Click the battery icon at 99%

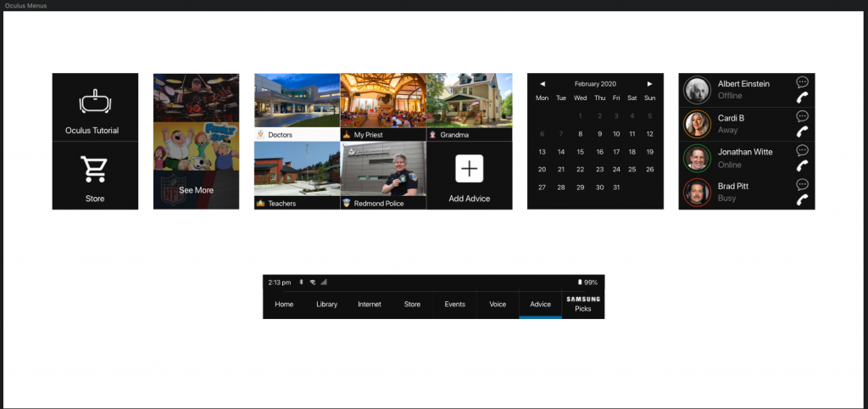(580, 282)
